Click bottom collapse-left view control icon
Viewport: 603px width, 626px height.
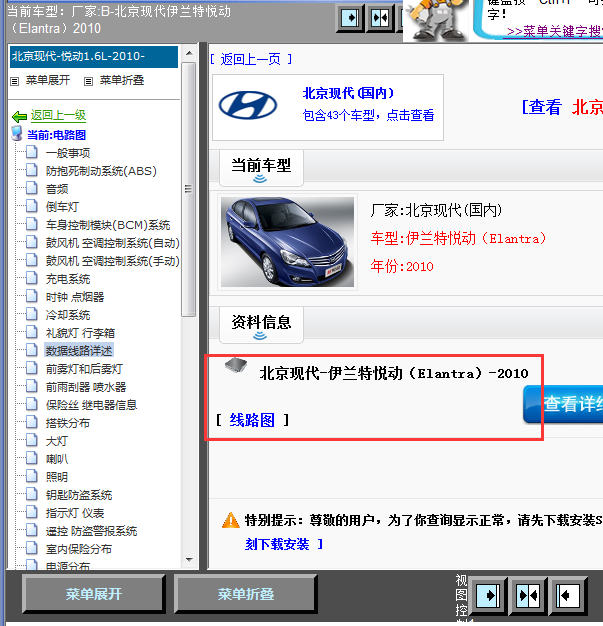coord(568,596)
